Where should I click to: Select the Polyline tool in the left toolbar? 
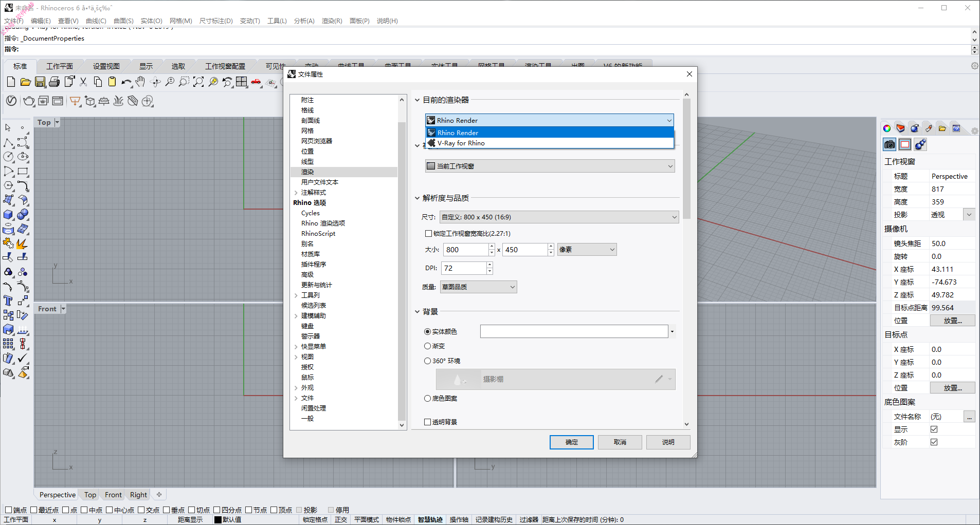[x=9, y=142]
